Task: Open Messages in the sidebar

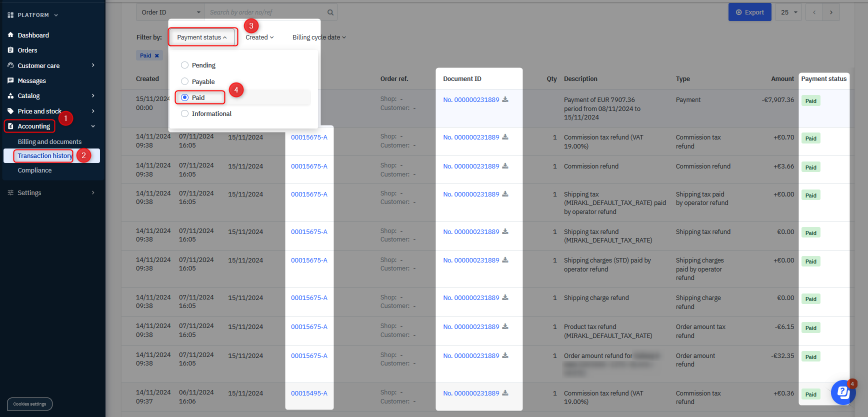Action: 31,80
